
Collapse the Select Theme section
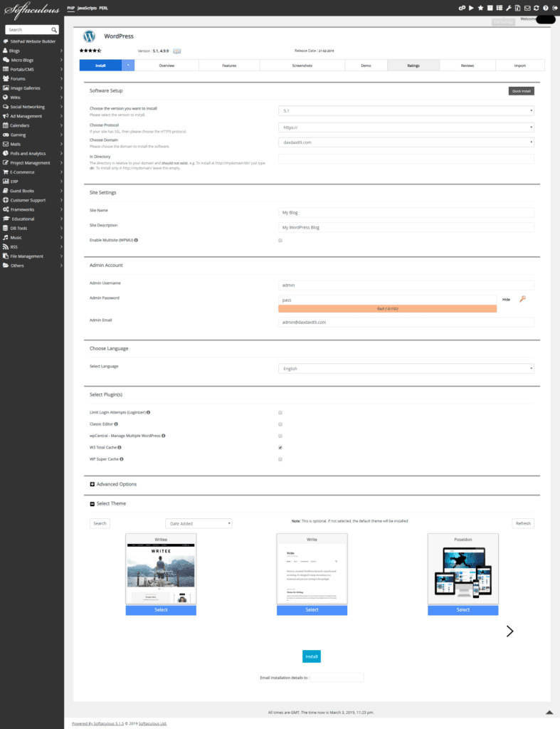(x=92, y=503)
